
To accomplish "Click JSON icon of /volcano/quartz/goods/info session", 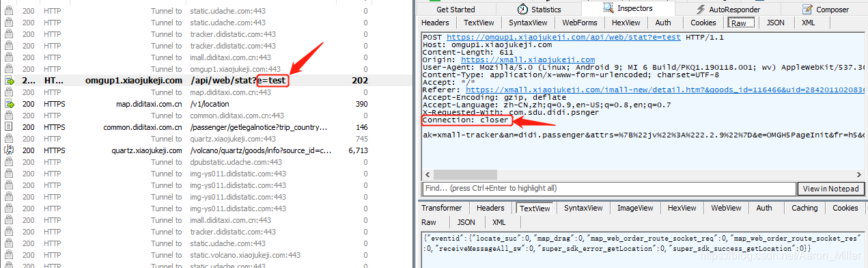I will pos(9,150).
